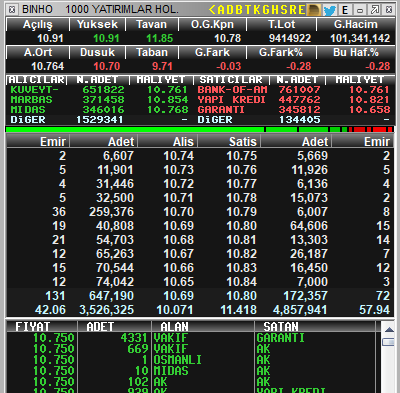The width and height of the screenshot is (400, 393).
Task: Click the ask quantity 15,073
Action: click(309, 198)
